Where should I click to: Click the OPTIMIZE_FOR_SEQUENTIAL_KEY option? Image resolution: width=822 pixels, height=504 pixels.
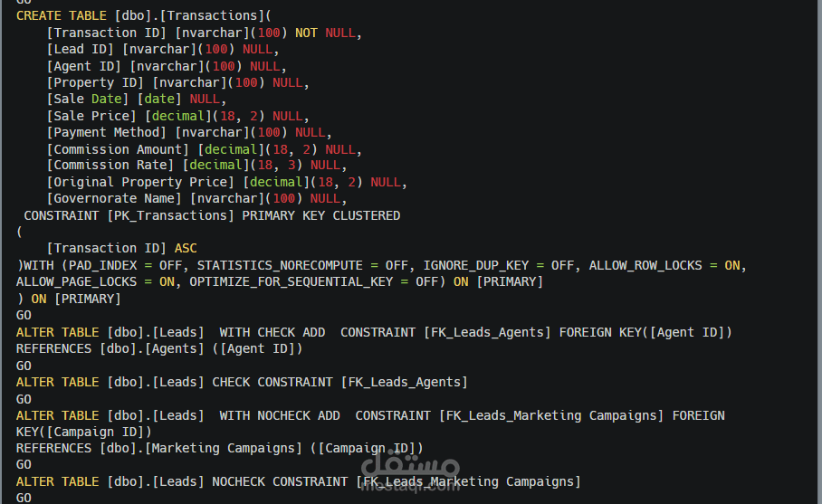point(291,282)
